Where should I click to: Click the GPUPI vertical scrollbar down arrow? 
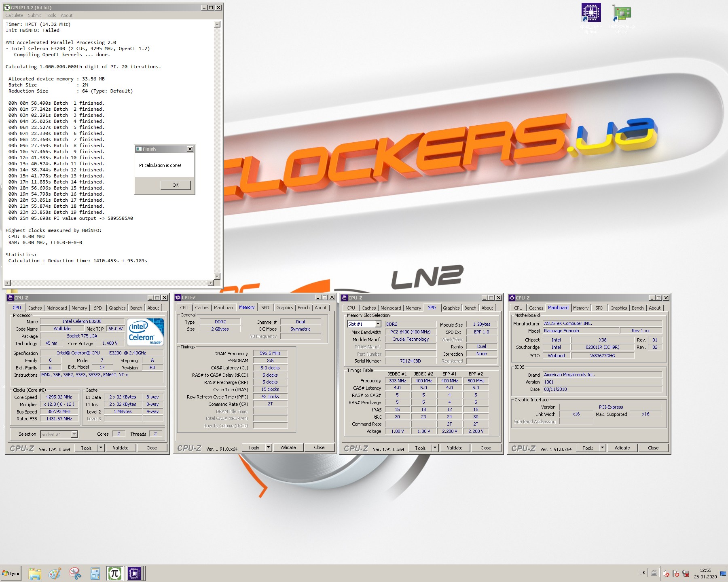(x=217, y=276)
